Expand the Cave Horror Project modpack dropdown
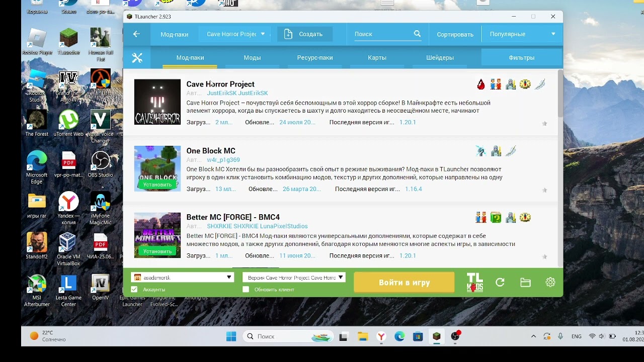 pyautogui.click(x=235, y=34)
